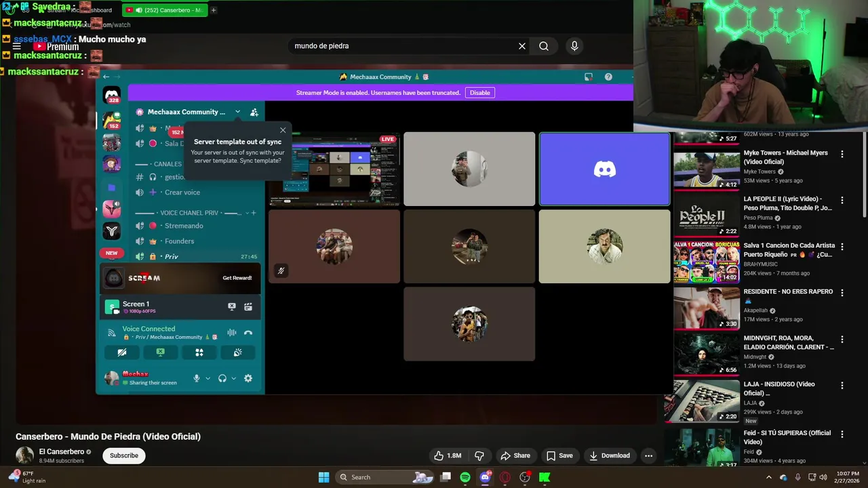
Task: Open Discord help question mark icon
Action: (608, 77)
